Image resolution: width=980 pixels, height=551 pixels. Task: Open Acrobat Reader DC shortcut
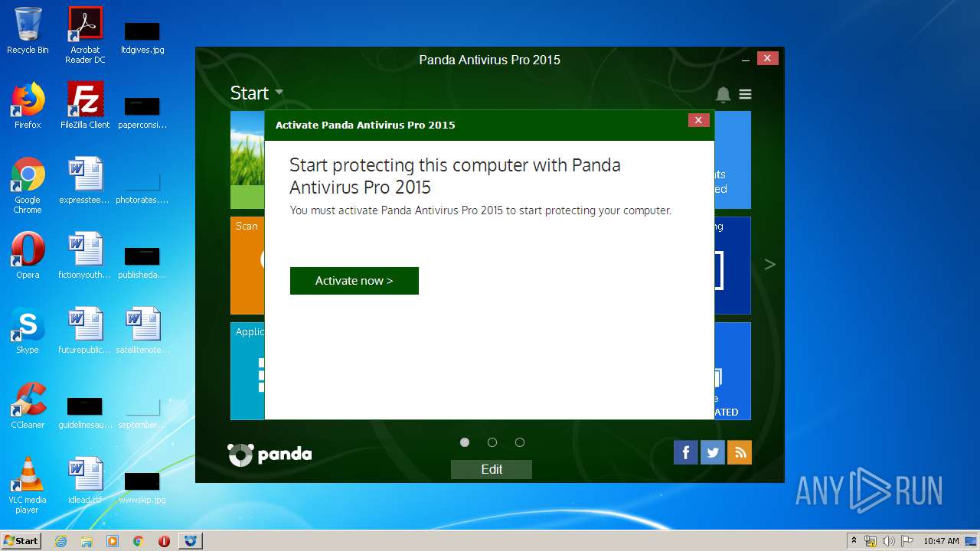[x=85, y=35]
